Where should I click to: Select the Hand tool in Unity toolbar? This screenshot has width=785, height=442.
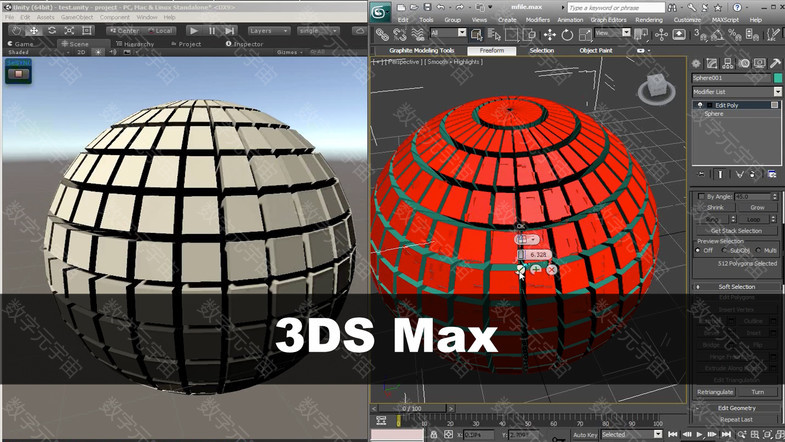coord(17,31)
